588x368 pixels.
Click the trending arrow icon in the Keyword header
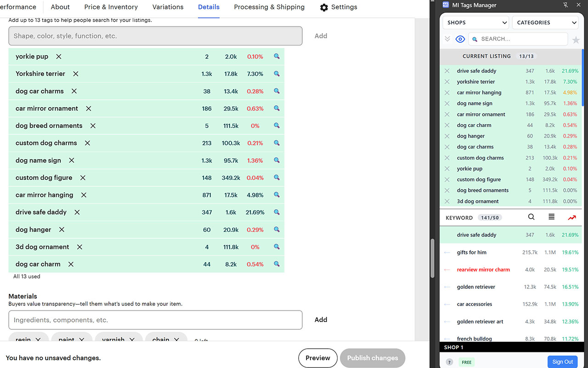click(x=571, y=218)
